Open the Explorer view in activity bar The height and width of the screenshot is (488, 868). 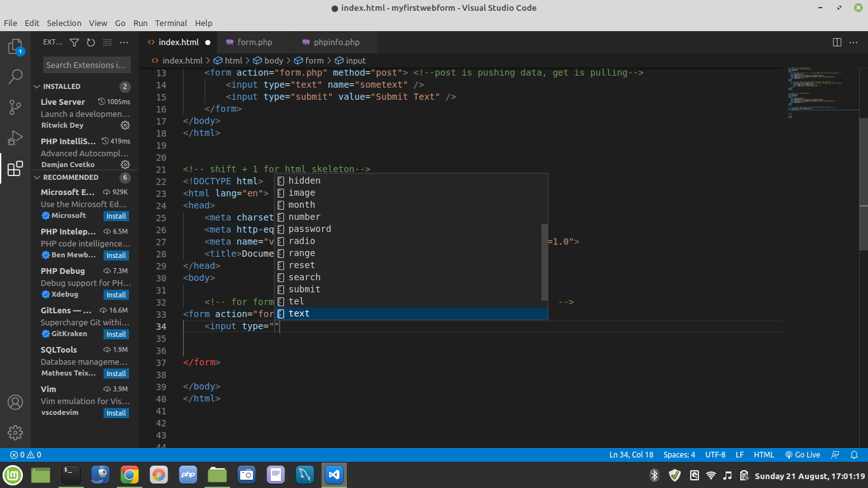click(x=15, y=47)
